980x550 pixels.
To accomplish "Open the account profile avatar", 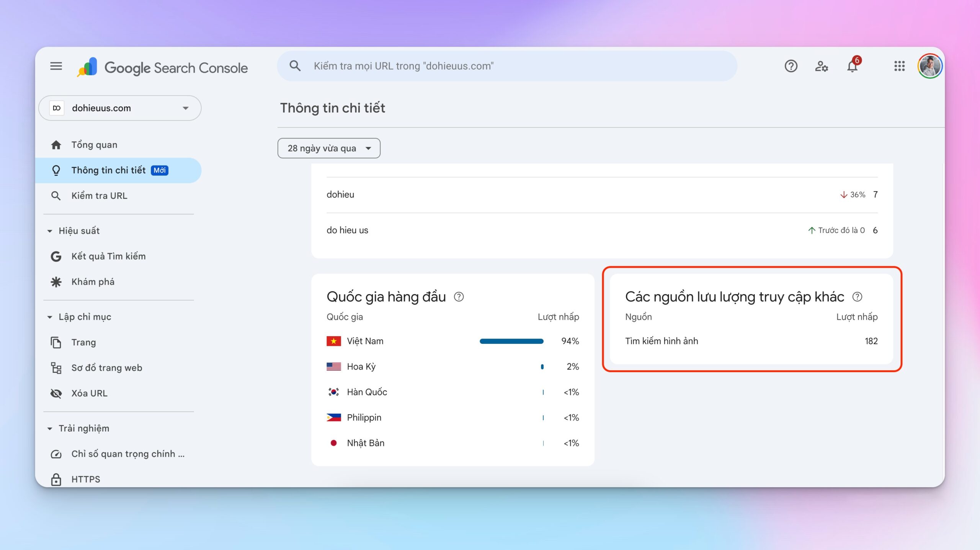I will [930, 66].
